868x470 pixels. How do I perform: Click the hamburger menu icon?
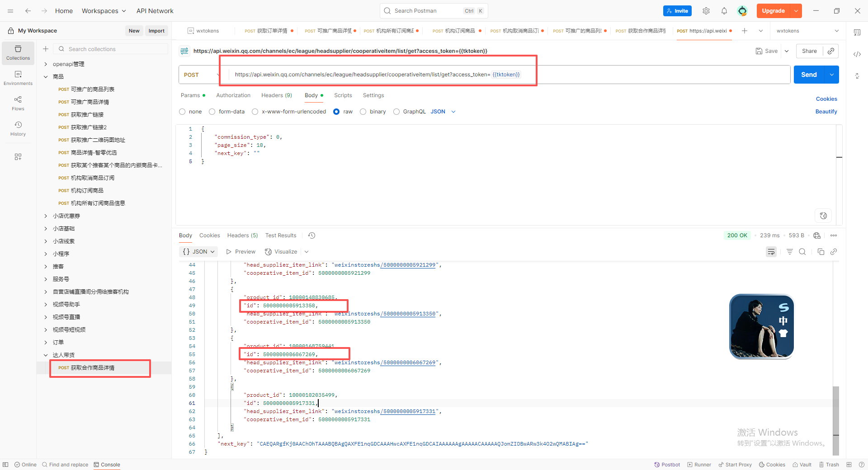click(10, 11)
